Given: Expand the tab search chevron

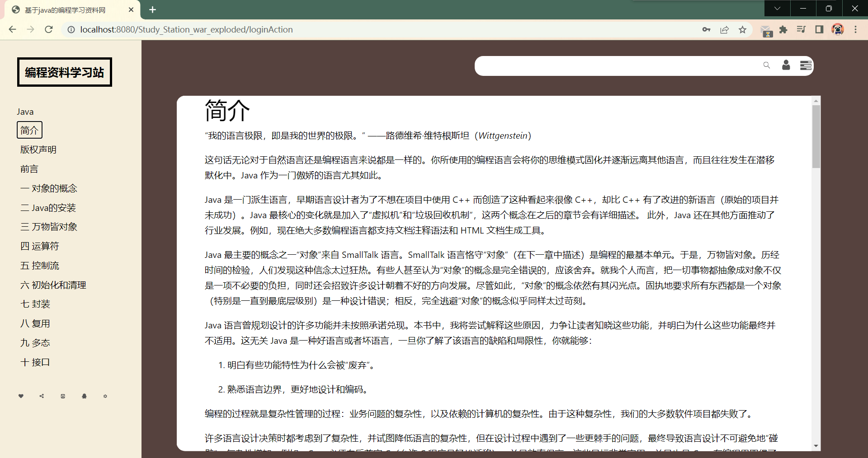Looking at the screenshot, I should click(777, 9).
